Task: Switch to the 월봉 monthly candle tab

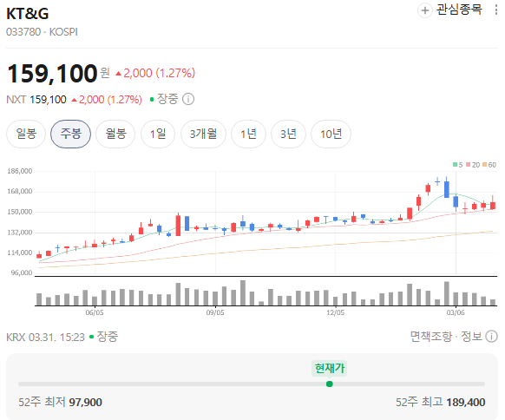Action: (x=115, y=134)
